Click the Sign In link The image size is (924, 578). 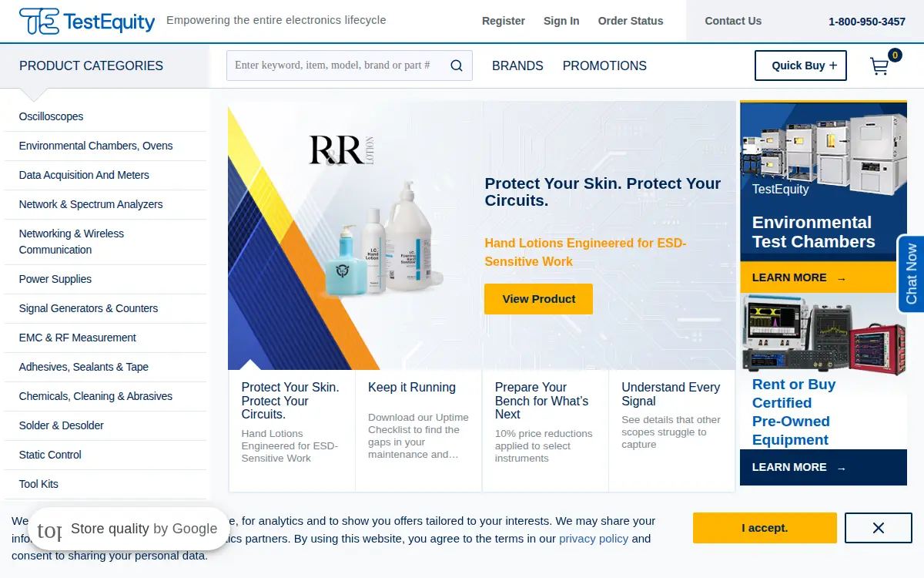click(561, 21)
